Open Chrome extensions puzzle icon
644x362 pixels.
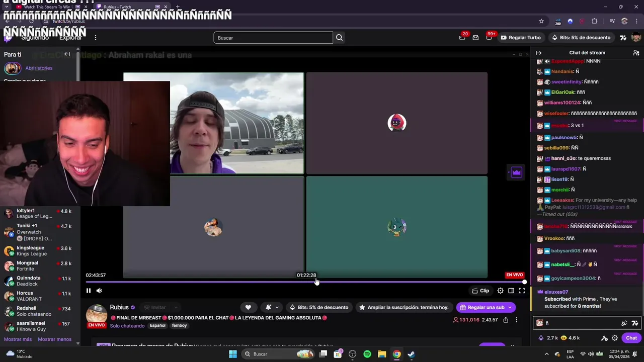(595, 21)
